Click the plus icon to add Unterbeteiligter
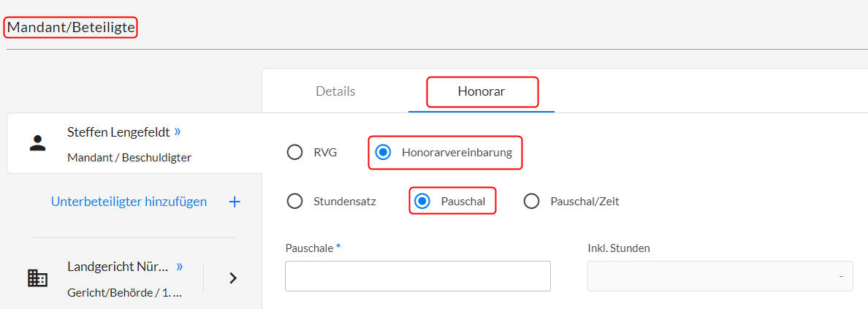This screenshot has height=309, width=868. click(x=235, y=202)
